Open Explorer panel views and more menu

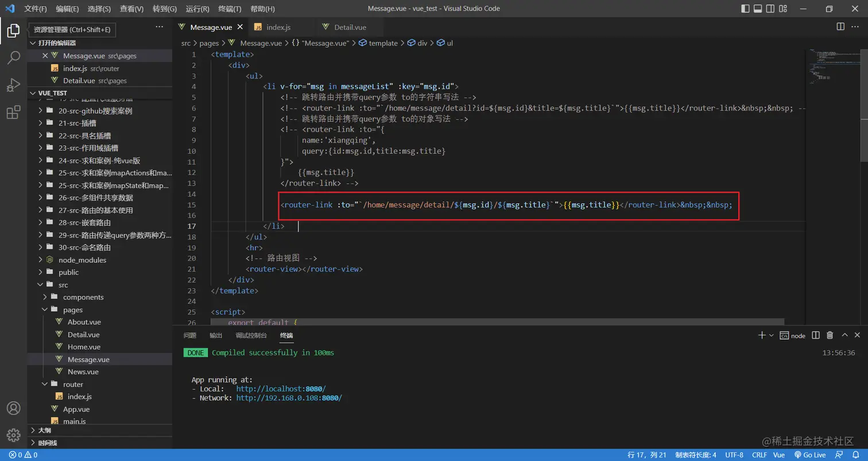coord(160,27)
